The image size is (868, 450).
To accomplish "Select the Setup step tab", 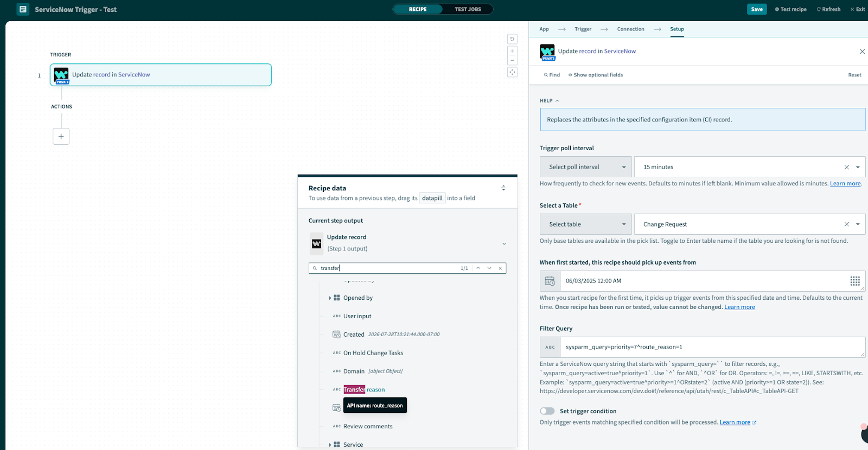I will [x=677, y=29].
